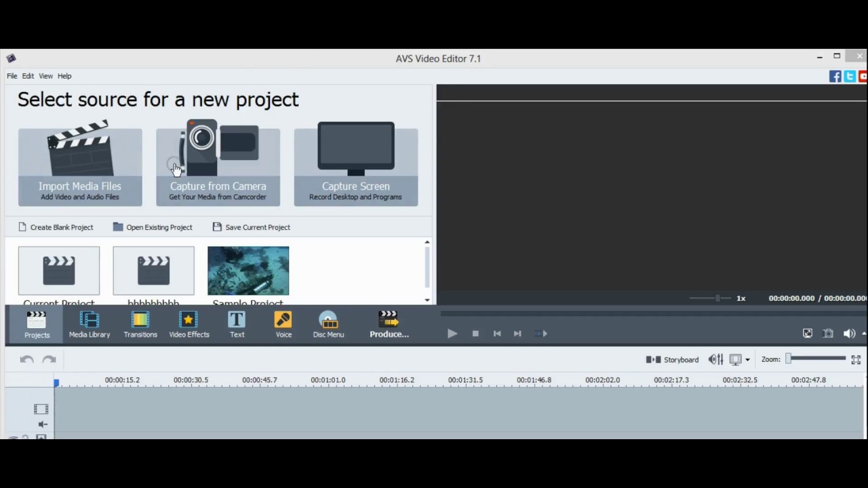Viewport: 868px width, 488px height.
Task: Click the timeline Zoom slider
Action: [816, 359]
